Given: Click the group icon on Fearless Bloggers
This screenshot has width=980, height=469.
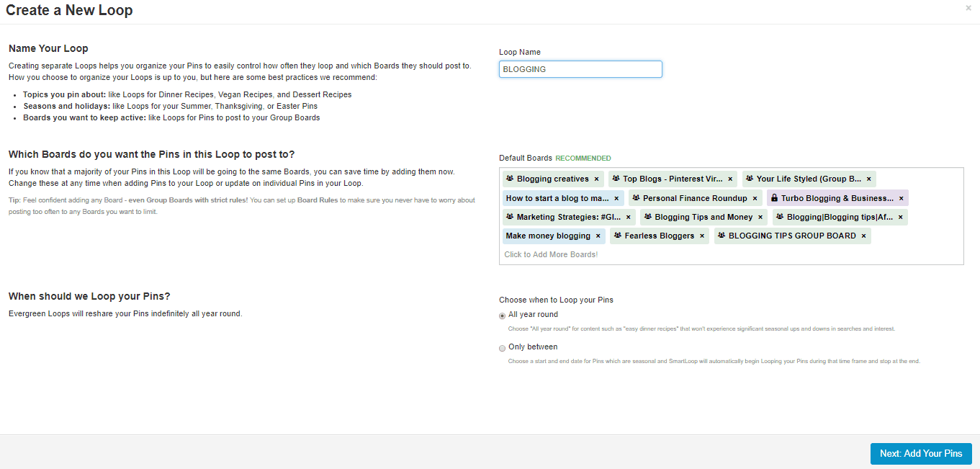Looking at the screenshot, I should coord(617,236).
